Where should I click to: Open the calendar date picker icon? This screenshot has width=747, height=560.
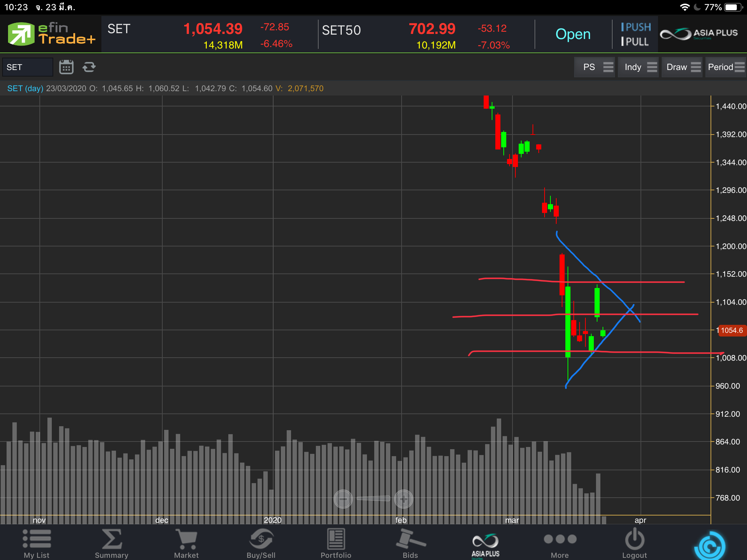[66, 67]
